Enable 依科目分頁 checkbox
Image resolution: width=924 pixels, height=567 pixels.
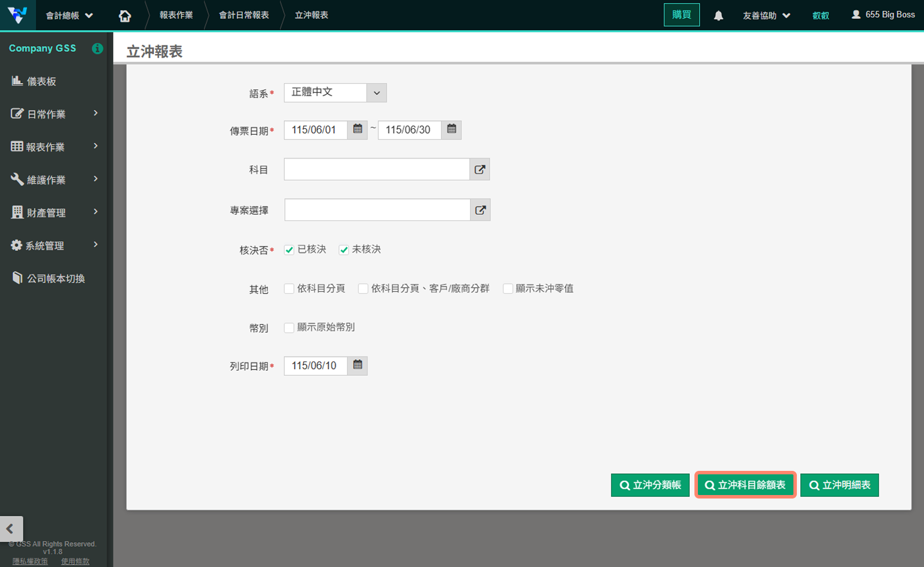coord(289,288)
